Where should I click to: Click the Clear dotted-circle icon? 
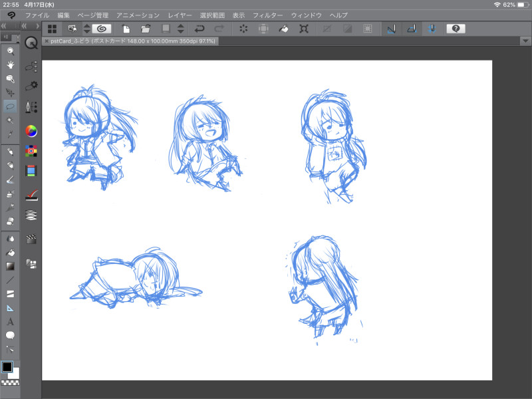point(243,29)
